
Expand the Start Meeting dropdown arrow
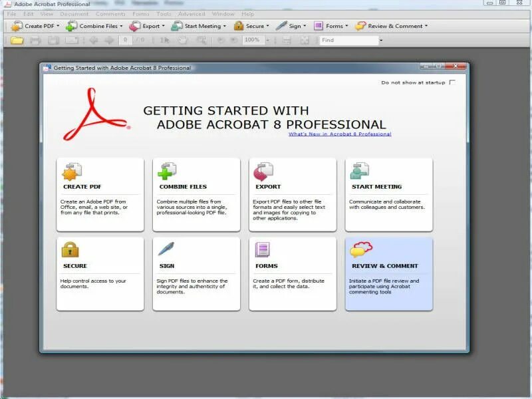(x=225, y=26)
